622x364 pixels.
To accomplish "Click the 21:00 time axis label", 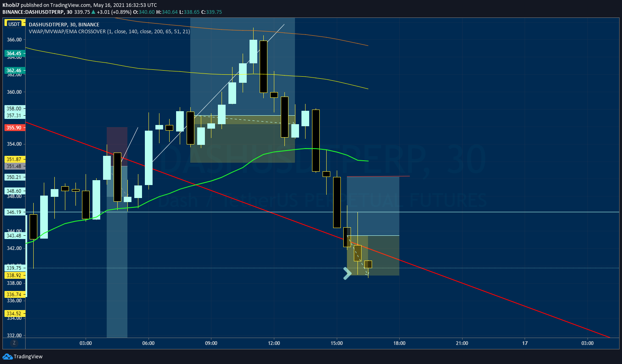I will pyautogui.click(x=462, y=343).
